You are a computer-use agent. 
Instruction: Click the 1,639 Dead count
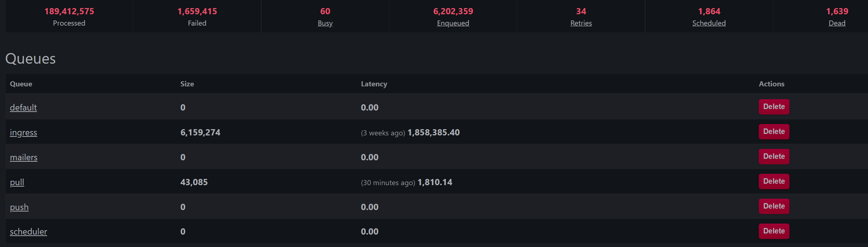837,11
